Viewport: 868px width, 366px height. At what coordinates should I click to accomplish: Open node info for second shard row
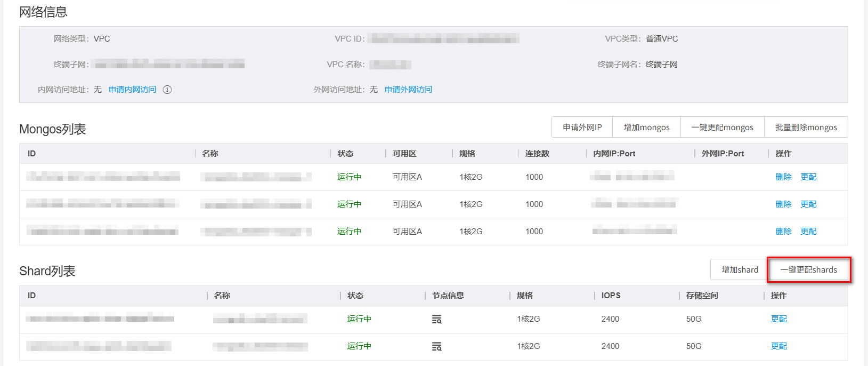[x=436, y=347]
